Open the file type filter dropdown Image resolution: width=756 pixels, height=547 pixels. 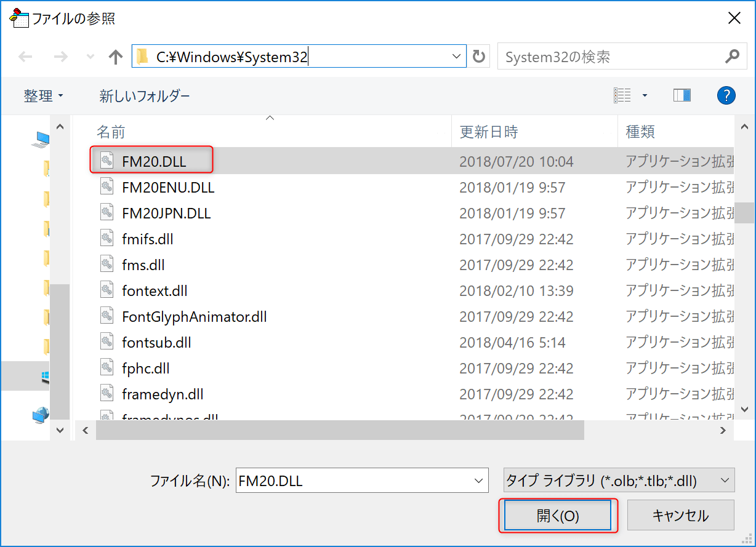tap(619, 481)
